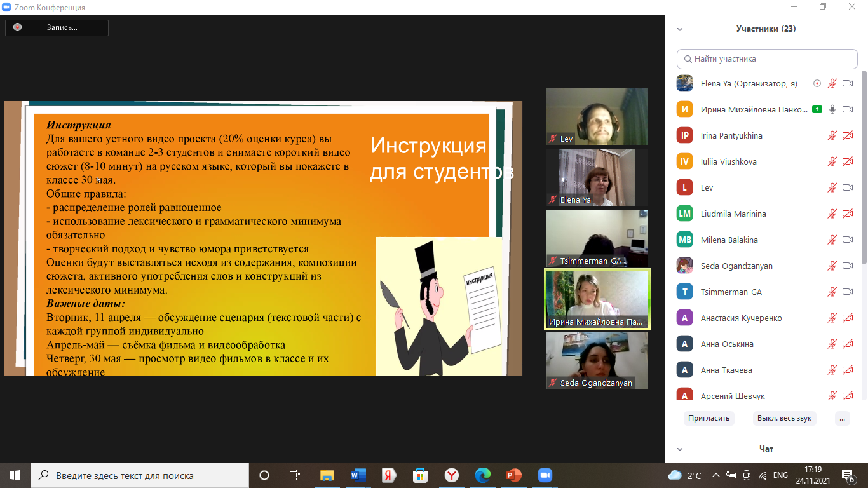Select participant name 'Анна Ткачева'

[x=726, y=370]
